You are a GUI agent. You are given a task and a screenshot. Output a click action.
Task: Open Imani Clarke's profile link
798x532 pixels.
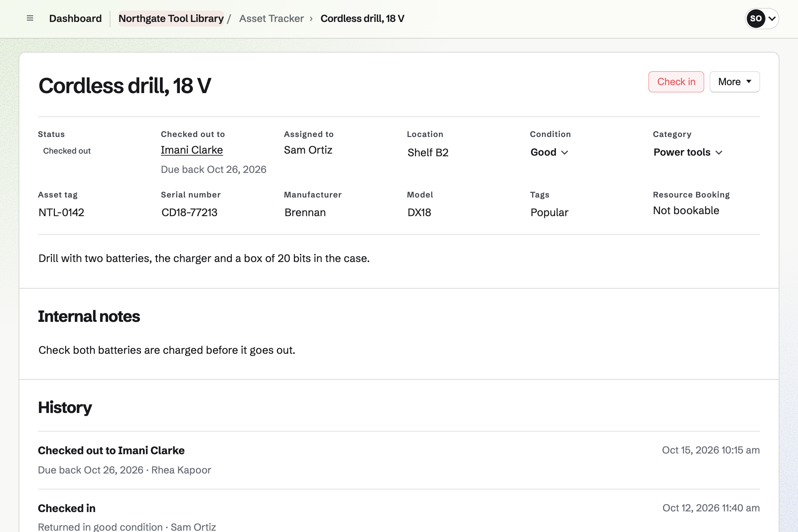pyautogui.click(x=192, y=150)
